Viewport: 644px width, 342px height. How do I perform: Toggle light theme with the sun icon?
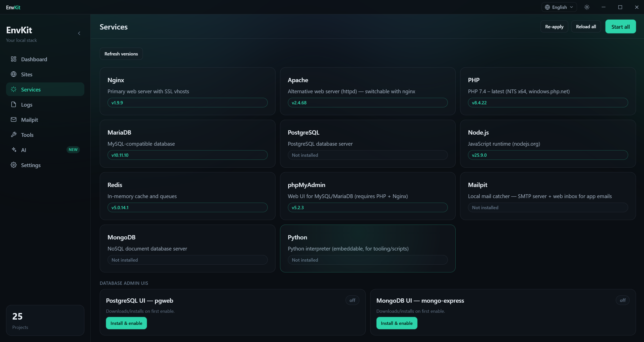tap(587, 7)
